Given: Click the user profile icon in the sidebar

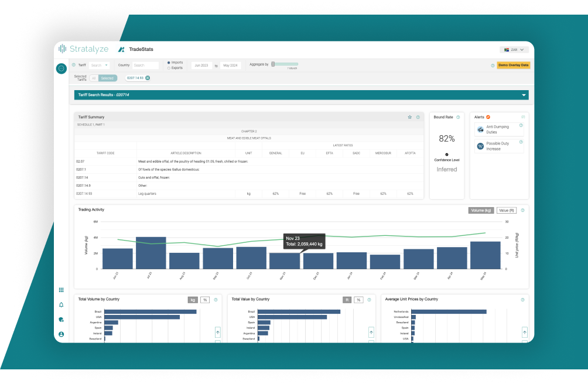Looking at the screenshot, I should [x=61, y=334].
